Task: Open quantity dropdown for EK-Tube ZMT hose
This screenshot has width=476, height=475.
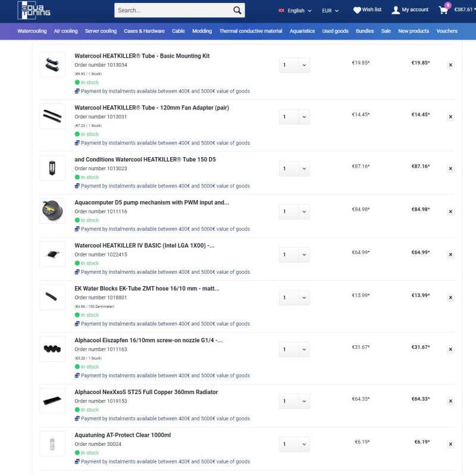Action: [295, 298]
